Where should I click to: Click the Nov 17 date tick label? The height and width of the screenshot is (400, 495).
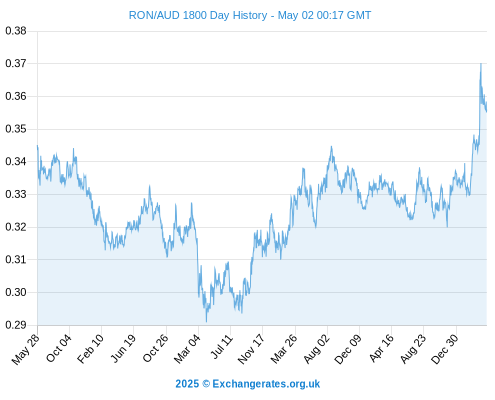coord(251,349)
